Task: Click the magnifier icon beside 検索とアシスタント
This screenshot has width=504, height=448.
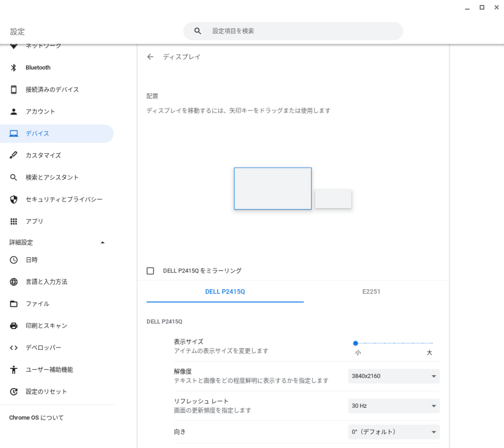Action: 13,177
